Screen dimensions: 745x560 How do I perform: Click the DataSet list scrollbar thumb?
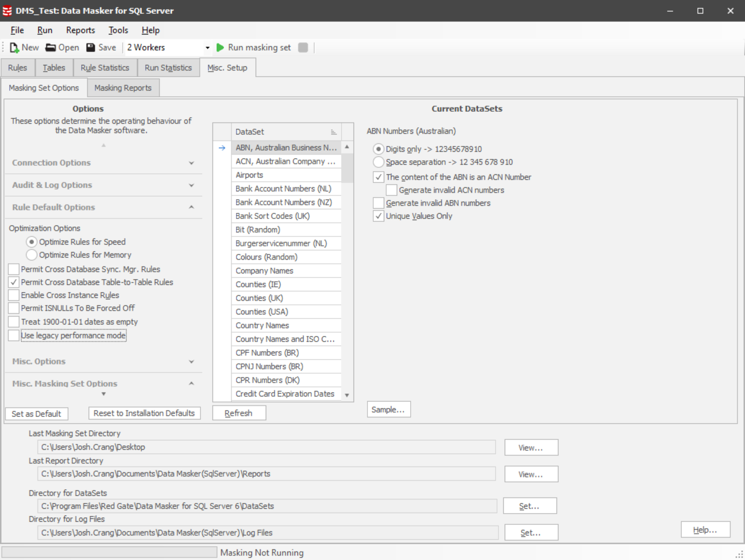[x=347, y=168]
